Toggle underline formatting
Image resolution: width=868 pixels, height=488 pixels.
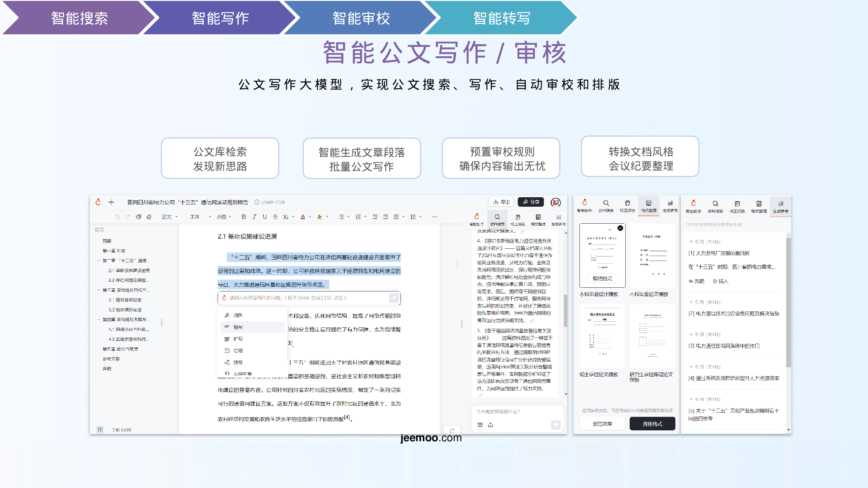(x=265, y=217)
